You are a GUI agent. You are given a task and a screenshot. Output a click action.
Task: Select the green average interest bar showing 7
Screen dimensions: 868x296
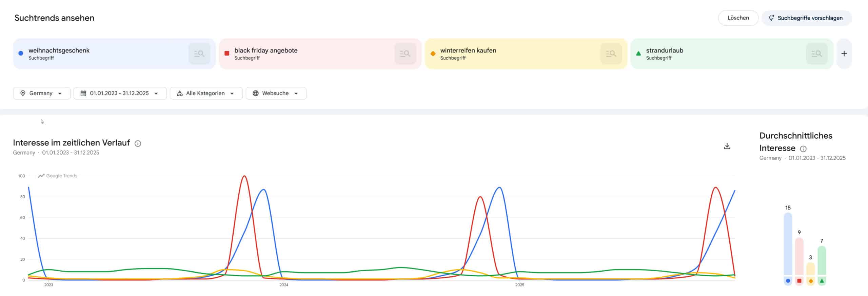point(822,260)
